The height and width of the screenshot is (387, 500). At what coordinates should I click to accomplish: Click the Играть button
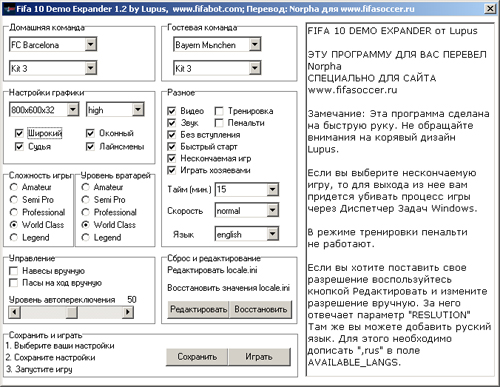[259, 357]
